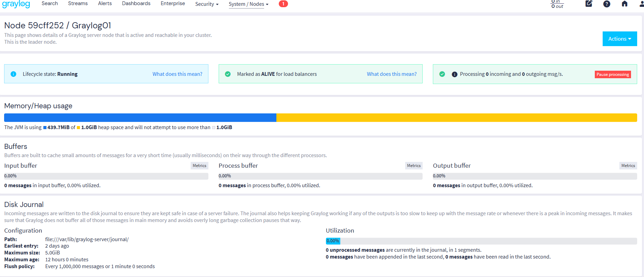Expand the Actions dropdown button

coord(619,39)
